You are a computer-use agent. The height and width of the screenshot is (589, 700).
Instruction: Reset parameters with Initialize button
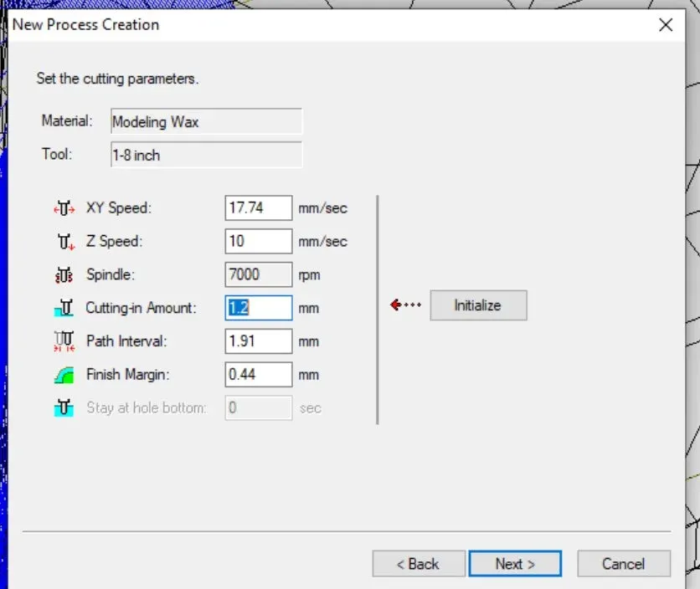(478, 305)
